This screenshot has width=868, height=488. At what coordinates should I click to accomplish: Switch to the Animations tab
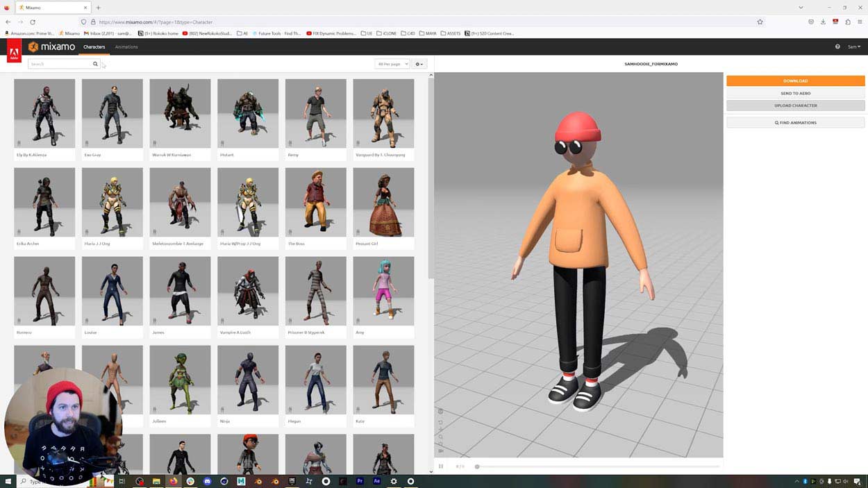[x=126, y=47]
